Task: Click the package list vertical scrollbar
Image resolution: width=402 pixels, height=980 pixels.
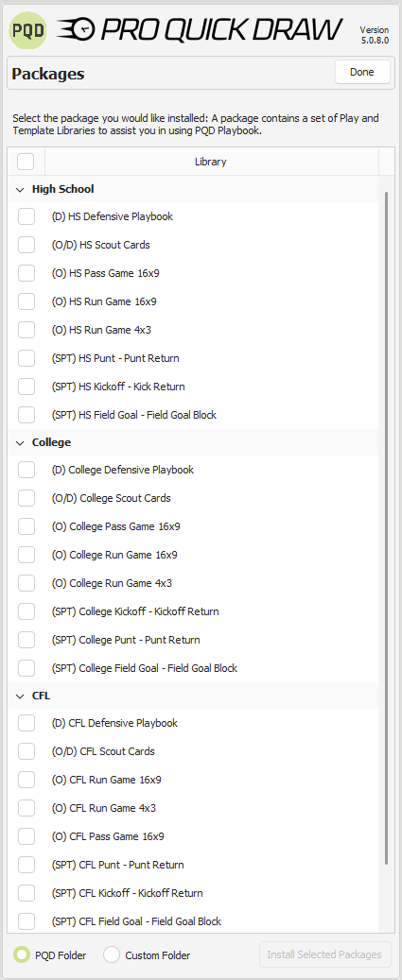Action: click(x=387, y=528)
